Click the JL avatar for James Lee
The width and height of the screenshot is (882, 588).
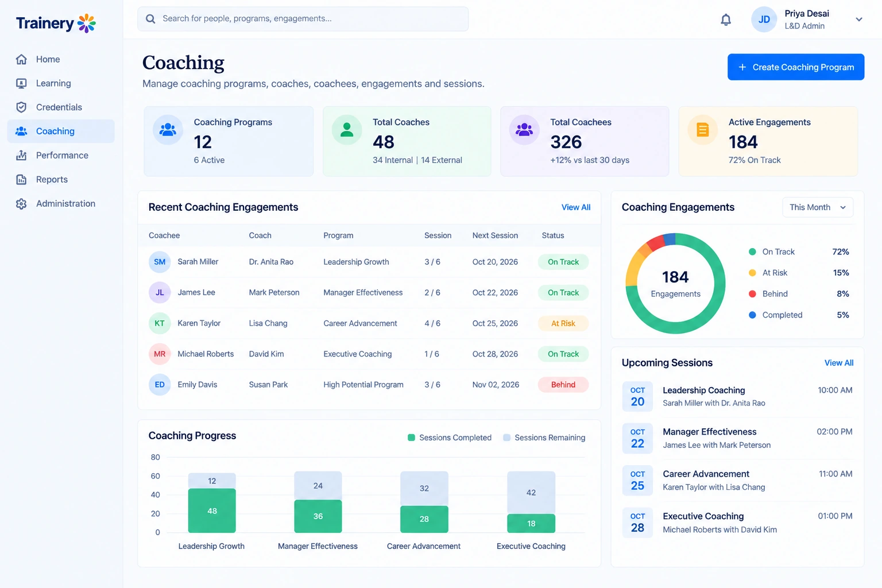point(160,293)
